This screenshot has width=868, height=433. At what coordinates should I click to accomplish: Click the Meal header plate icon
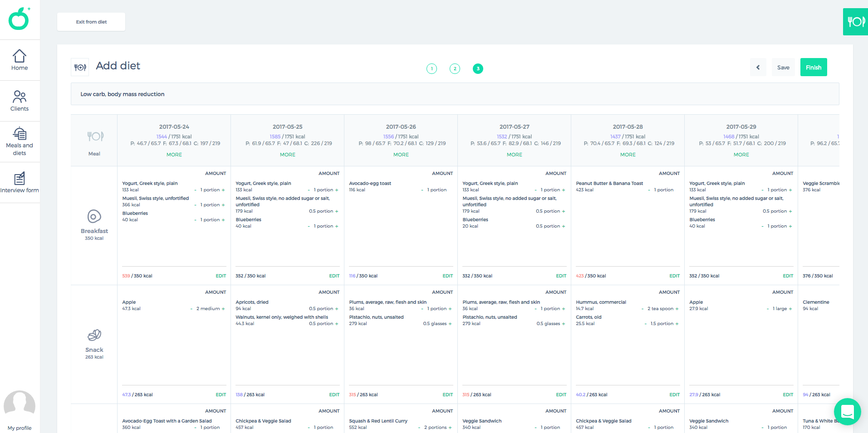point(95,136)
